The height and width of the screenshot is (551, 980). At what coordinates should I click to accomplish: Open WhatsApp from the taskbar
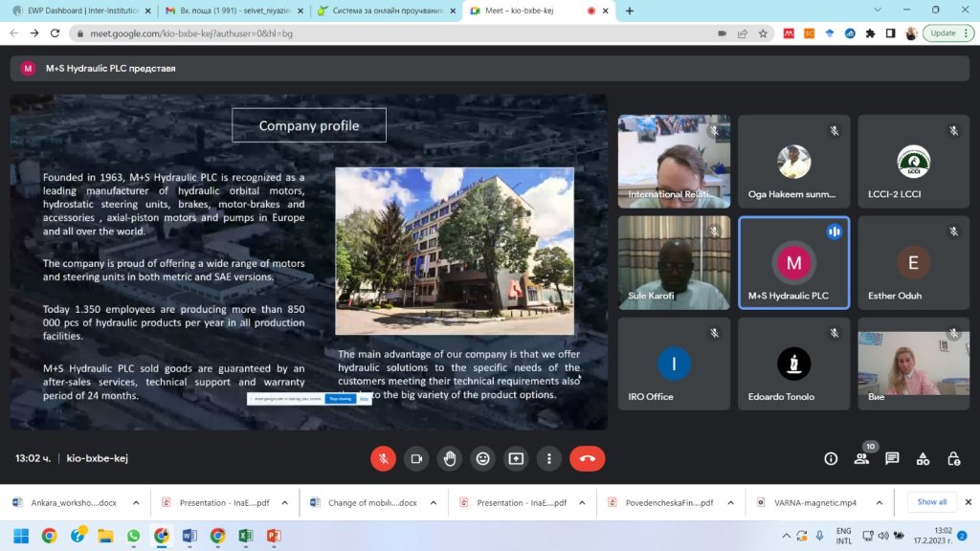133,536
